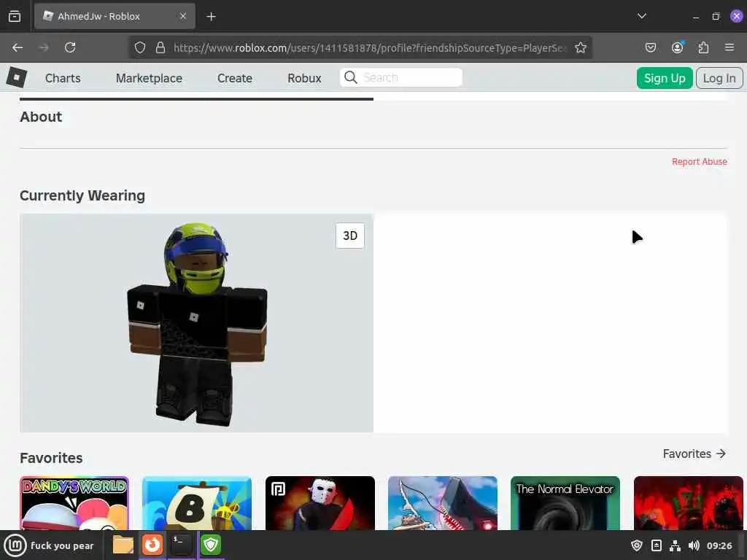Open the volume speaker tray icon
Image resolution: width=747 pixels, height=560 pixels.
(694, 545)
